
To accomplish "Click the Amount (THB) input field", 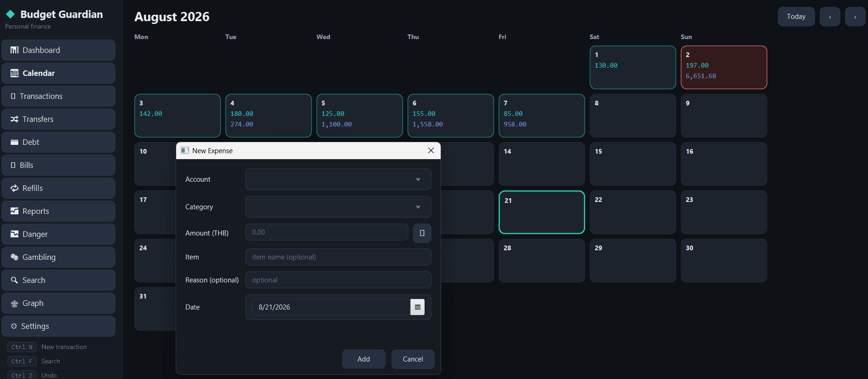I will pos(327,232).
